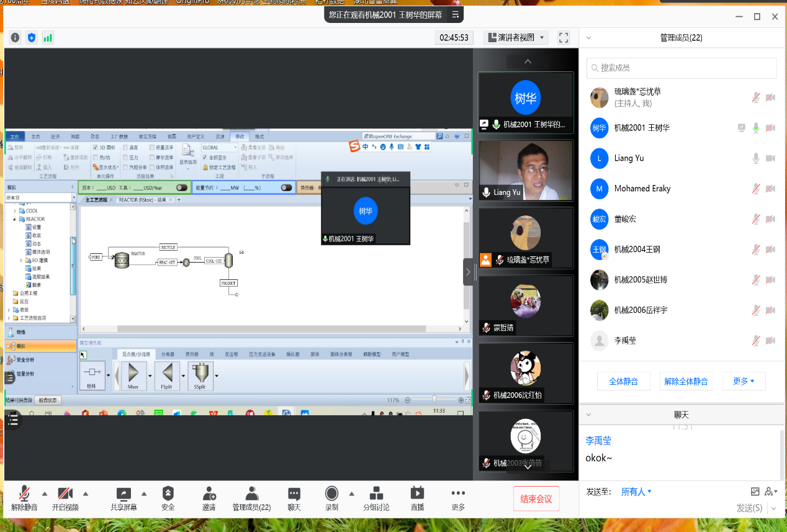Check the network signal status icon

click(48, 37)
